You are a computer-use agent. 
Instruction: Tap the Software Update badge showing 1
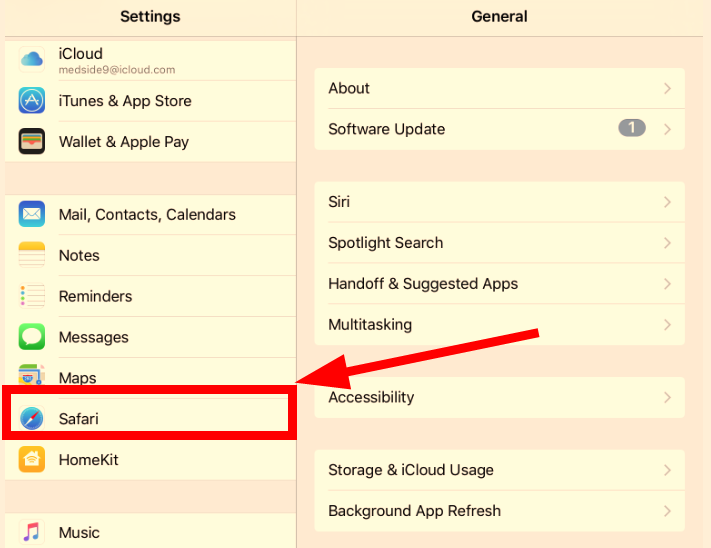tap(632, 128)
